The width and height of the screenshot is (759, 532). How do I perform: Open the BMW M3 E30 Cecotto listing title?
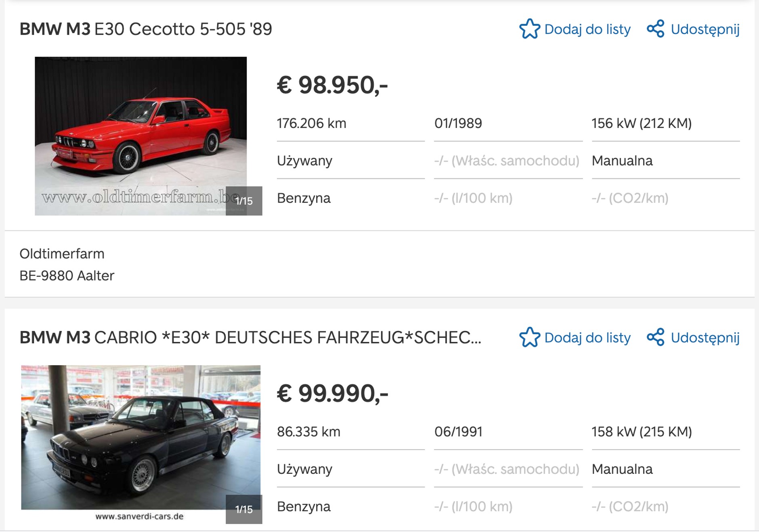[x=147, y=29]
